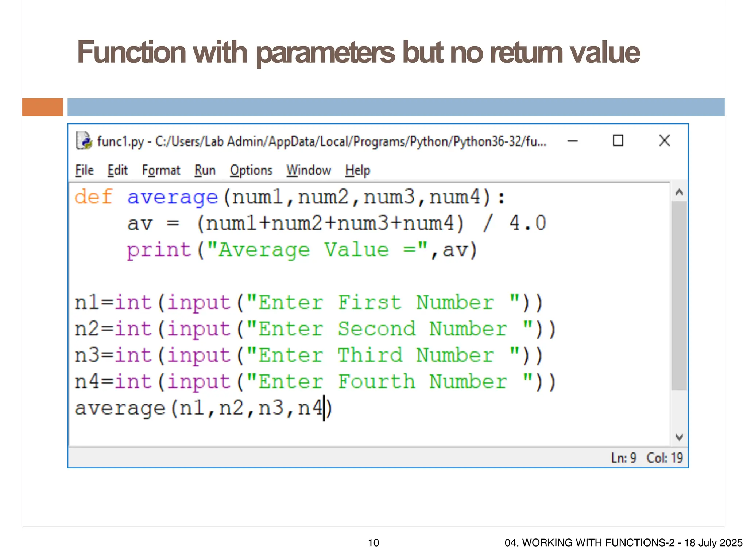
Task: Click the 'Ln: 9' status bar entry
Action: [x=624, y=458]
